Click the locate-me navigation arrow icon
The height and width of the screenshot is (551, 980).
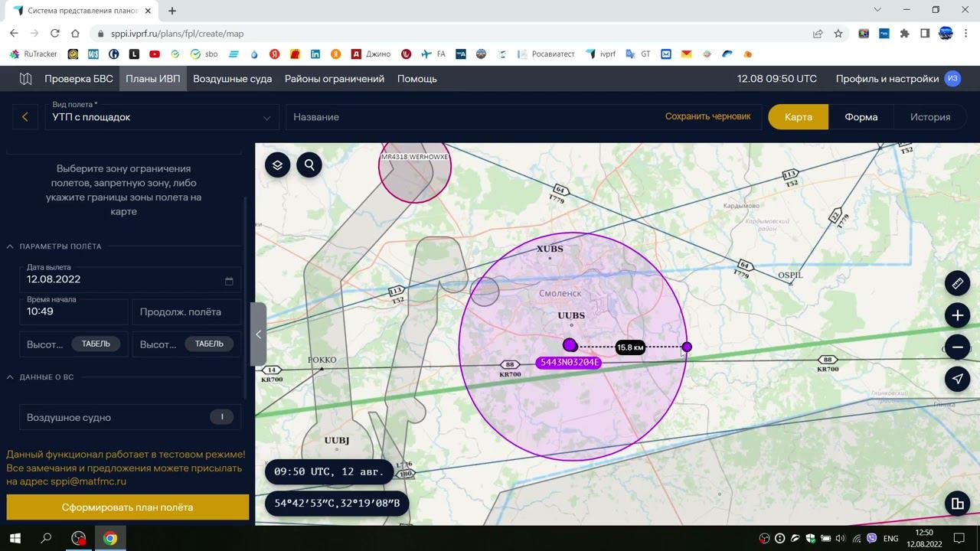coord(957,379)
